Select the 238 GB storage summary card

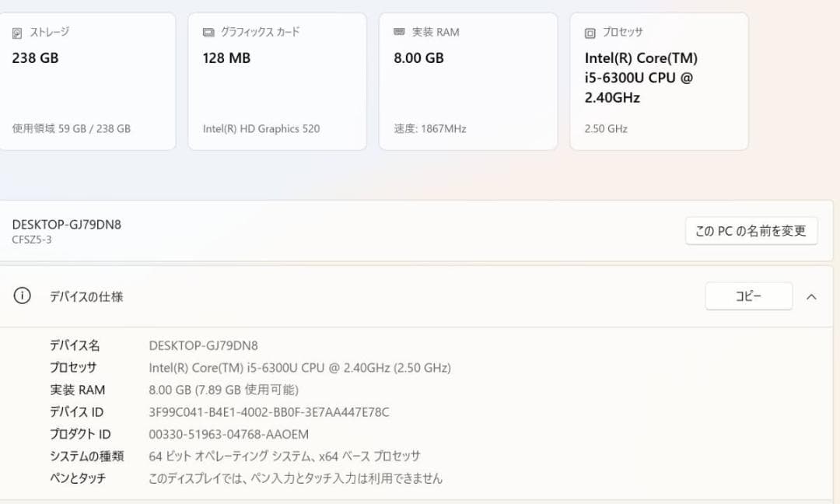click(x=88, y=80)
